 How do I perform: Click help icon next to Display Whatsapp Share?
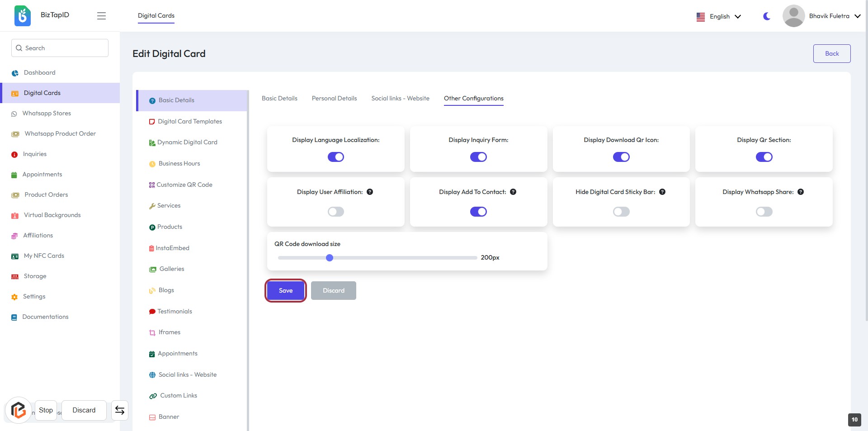(x=801, y=192)
